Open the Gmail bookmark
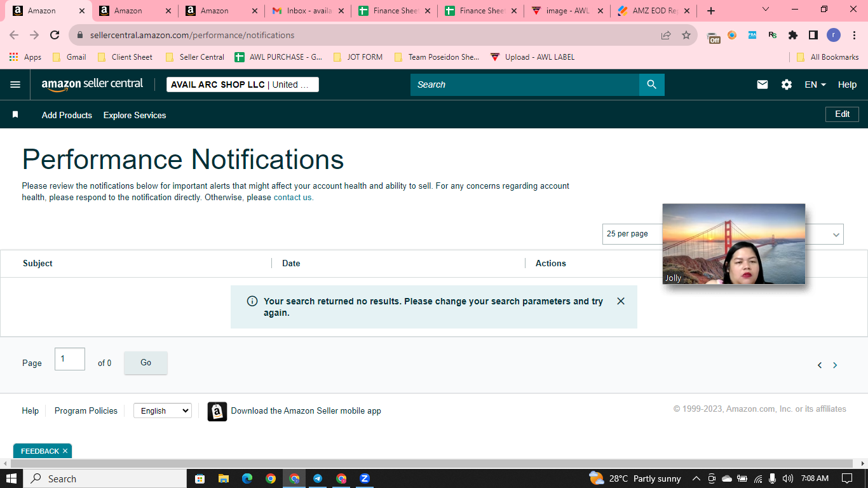Viewport: 868px width, 488px height. point(69,57)
